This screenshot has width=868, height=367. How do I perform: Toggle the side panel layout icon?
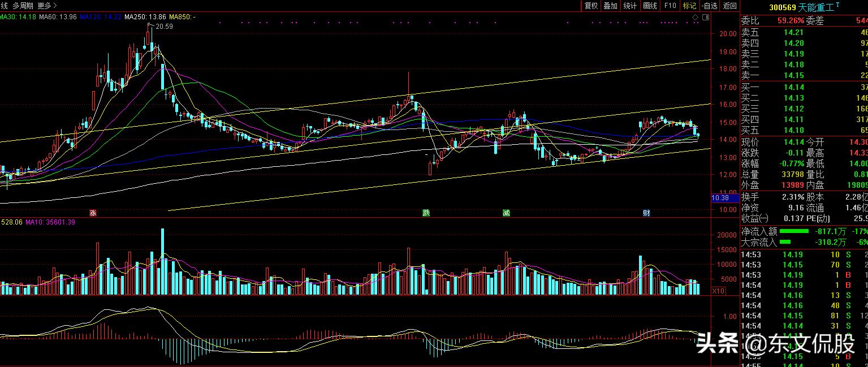(x=705, y=18)
